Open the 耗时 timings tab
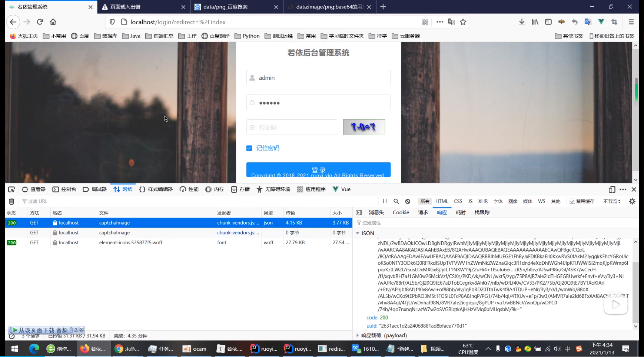 (461, 212)
